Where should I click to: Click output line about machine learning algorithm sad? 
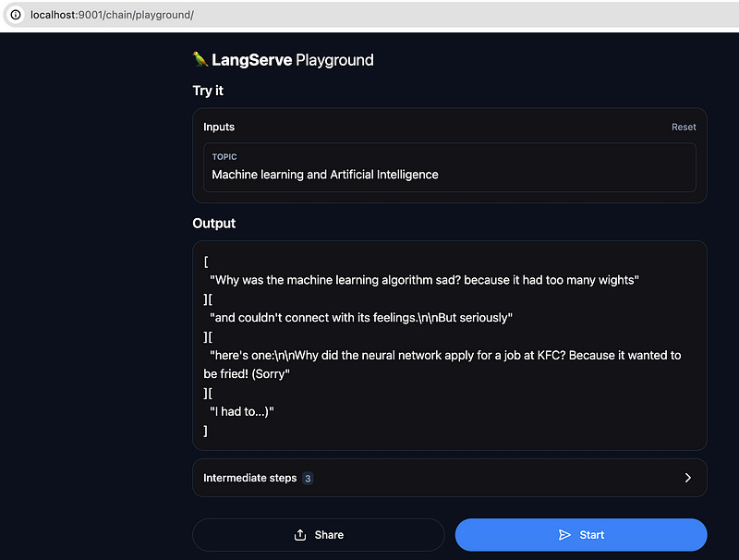(x=424, y=280)
